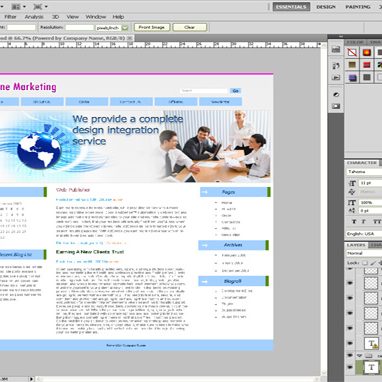Switch to the Essentials workspace
The width and height of the screenshot is (382, 382).
pos(291,7)
